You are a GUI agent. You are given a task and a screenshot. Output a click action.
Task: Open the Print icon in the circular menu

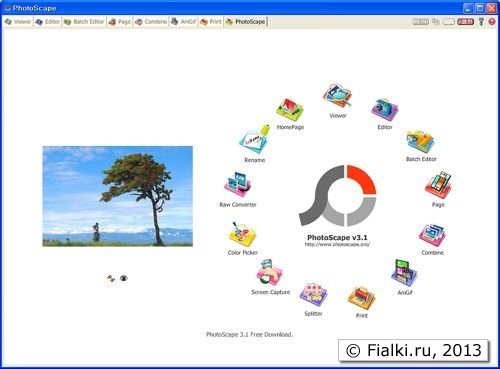pos(361,298)
